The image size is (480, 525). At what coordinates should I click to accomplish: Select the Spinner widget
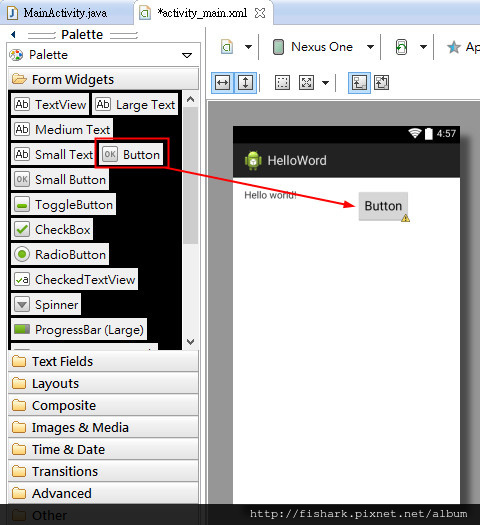click(x=46, y=304)
